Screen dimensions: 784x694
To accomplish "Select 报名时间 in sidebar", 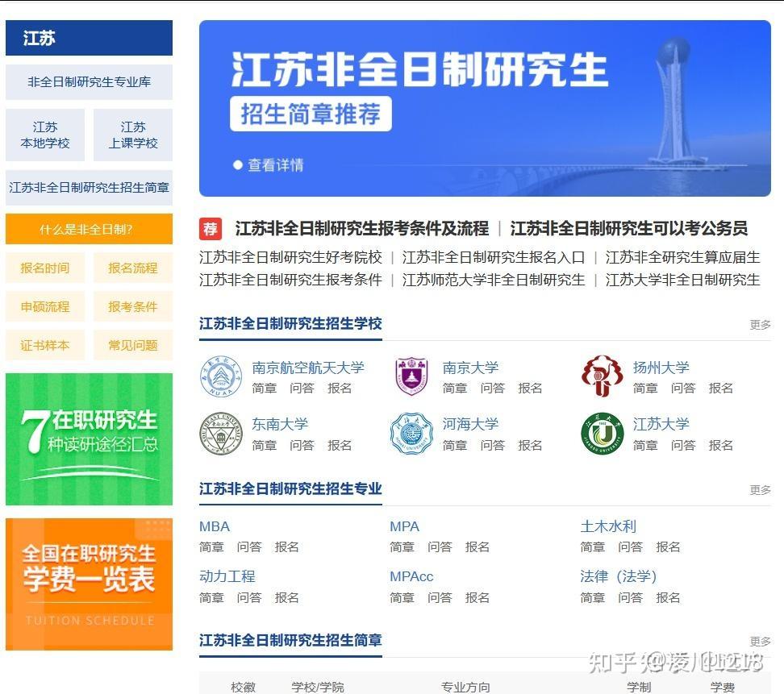I will click(x=45, y=268).
